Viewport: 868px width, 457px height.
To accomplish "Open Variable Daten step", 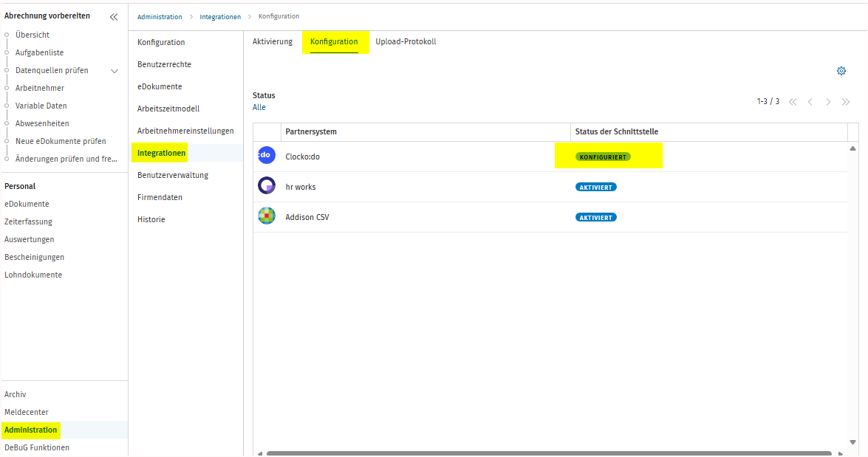I will tap(41, 106).
